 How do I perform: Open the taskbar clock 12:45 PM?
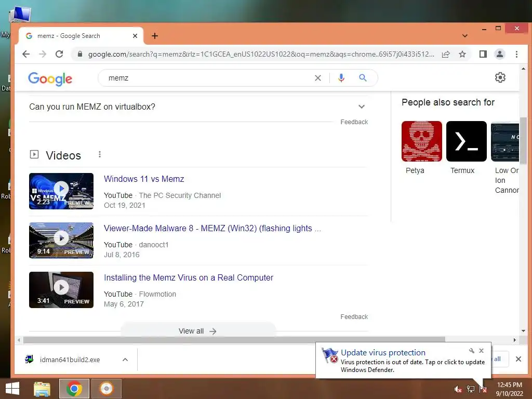pos(509,389)
